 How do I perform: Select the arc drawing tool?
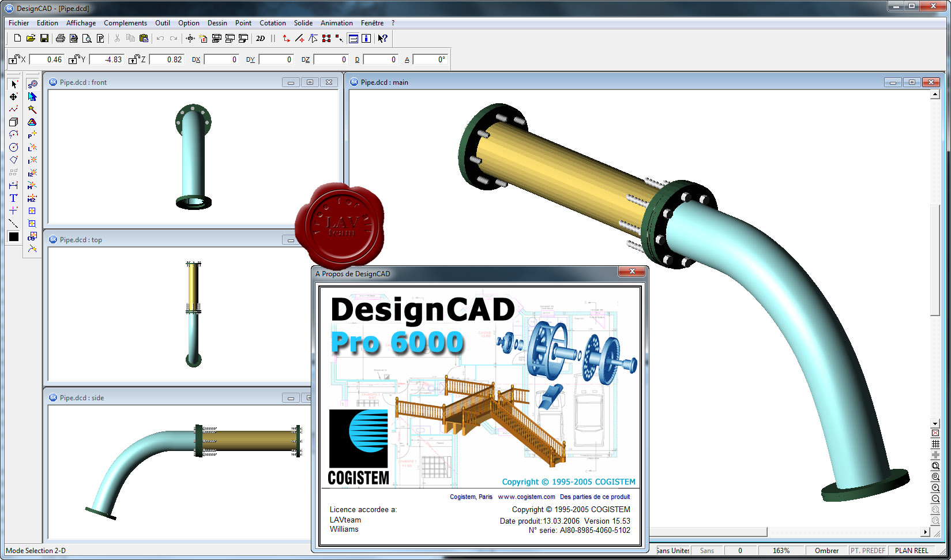14,135
